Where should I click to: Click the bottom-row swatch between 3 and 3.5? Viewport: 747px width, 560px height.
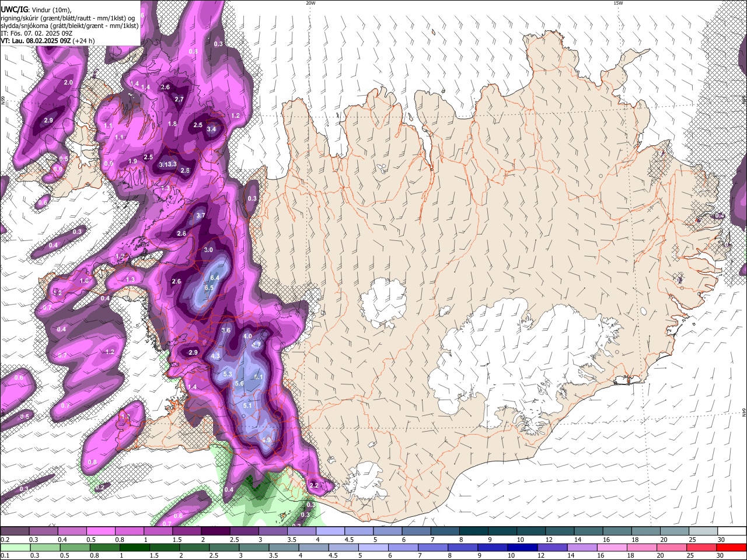pyautogui.click(x=254, y=548)
